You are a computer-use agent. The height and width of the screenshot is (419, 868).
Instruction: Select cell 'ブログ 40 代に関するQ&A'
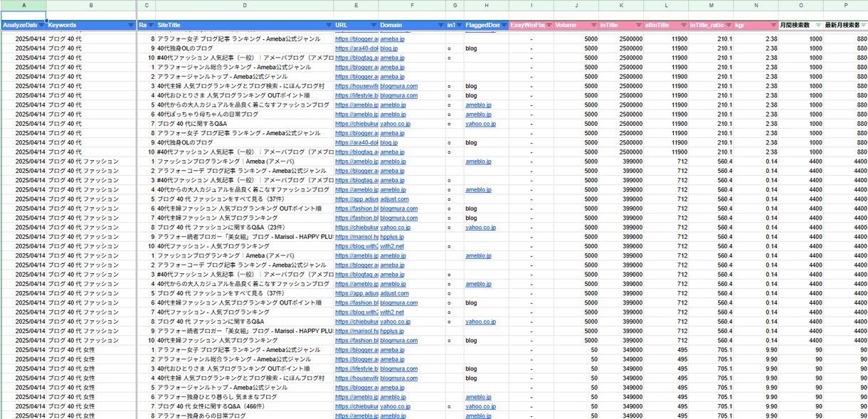tap(245, 124)
